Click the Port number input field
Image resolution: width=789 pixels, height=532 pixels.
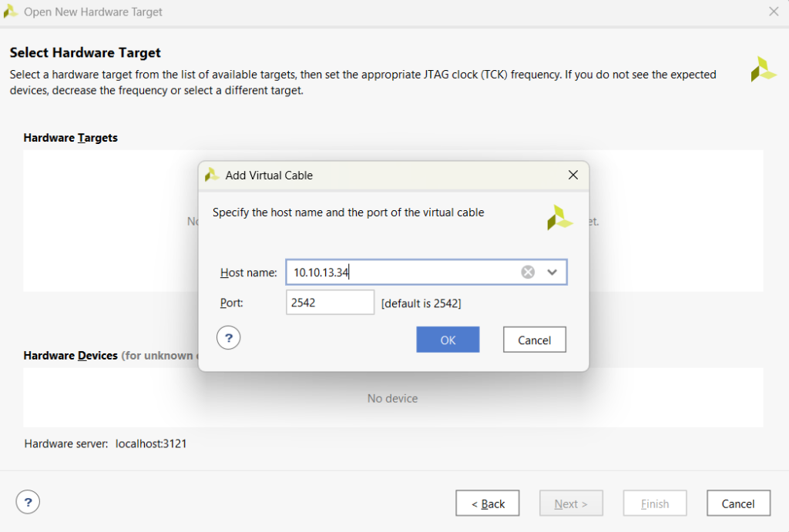tap(330, 303)
